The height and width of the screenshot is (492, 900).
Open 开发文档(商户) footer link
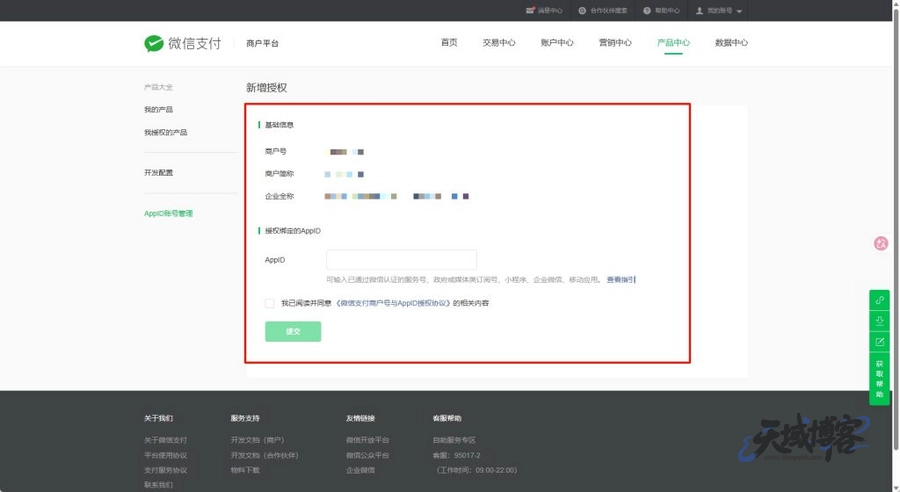[x=258, y=440]
